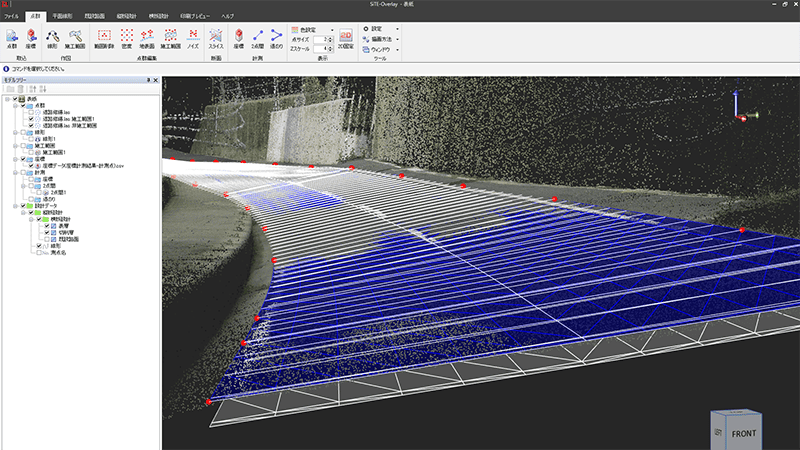Collapse the 座標 tree folder
Screen dimensions: 800x450
pyautogui.click(x=15, y=159)
